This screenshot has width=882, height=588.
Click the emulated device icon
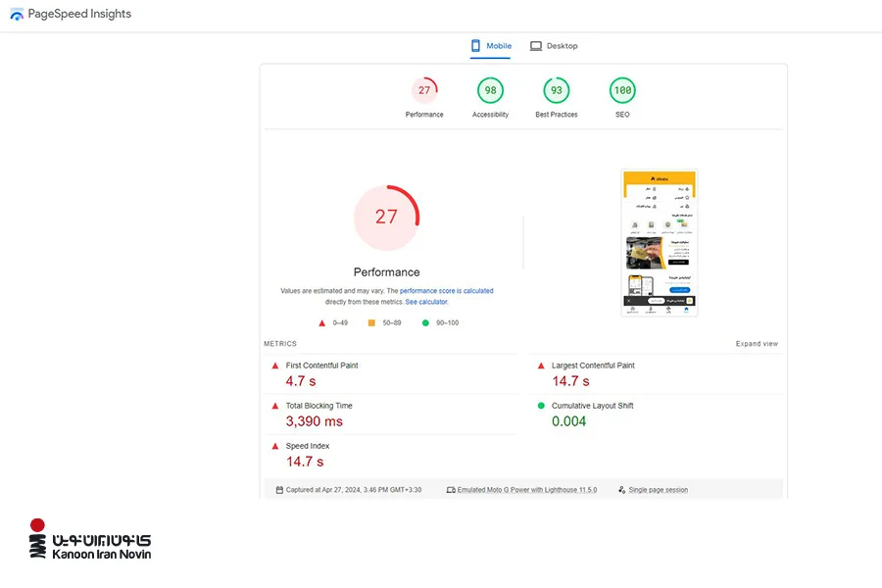click(x=451, y=490)
